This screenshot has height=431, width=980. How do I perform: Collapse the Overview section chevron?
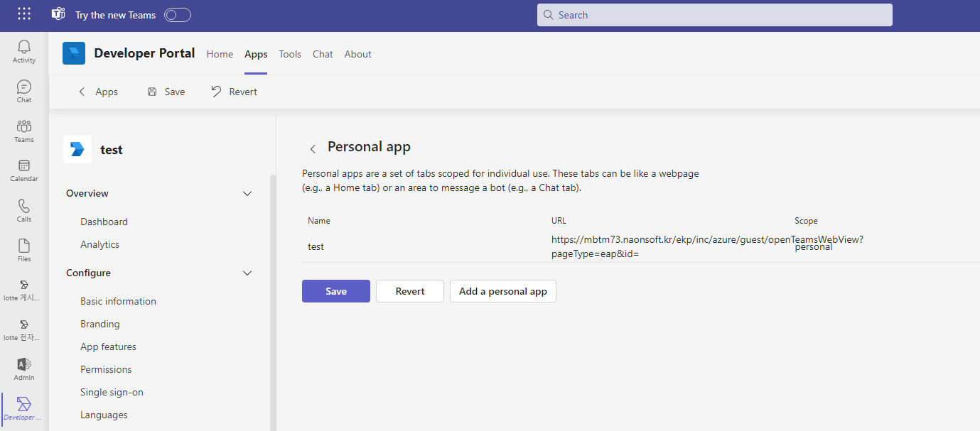(247, 193)
